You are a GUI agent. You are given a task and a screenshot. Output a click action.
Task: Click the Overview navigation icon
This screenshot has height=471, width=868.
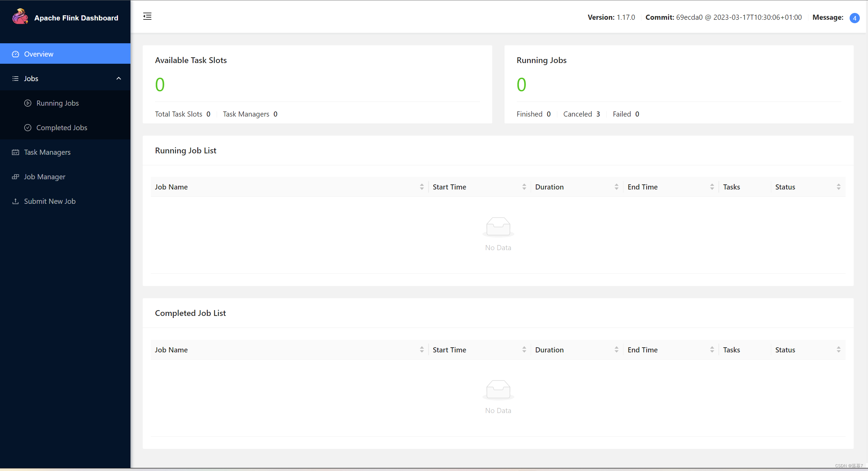click(15, 54)
